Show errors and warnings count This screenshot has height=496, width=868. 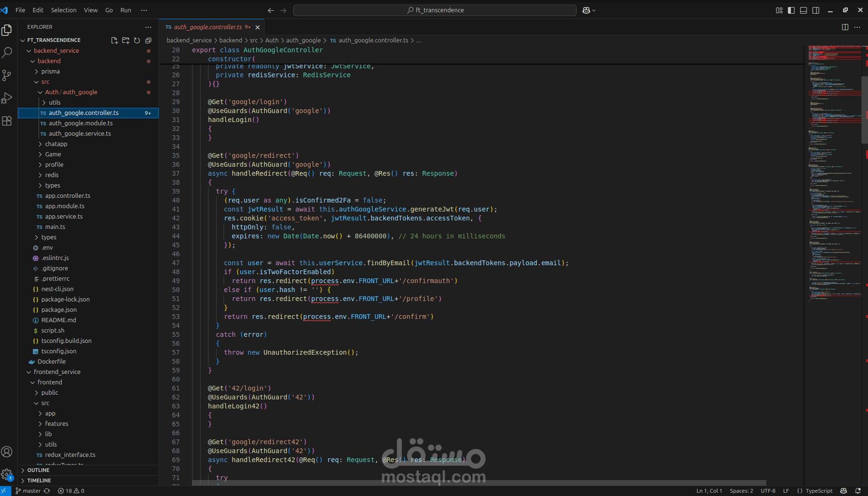(x=71, y=491)
